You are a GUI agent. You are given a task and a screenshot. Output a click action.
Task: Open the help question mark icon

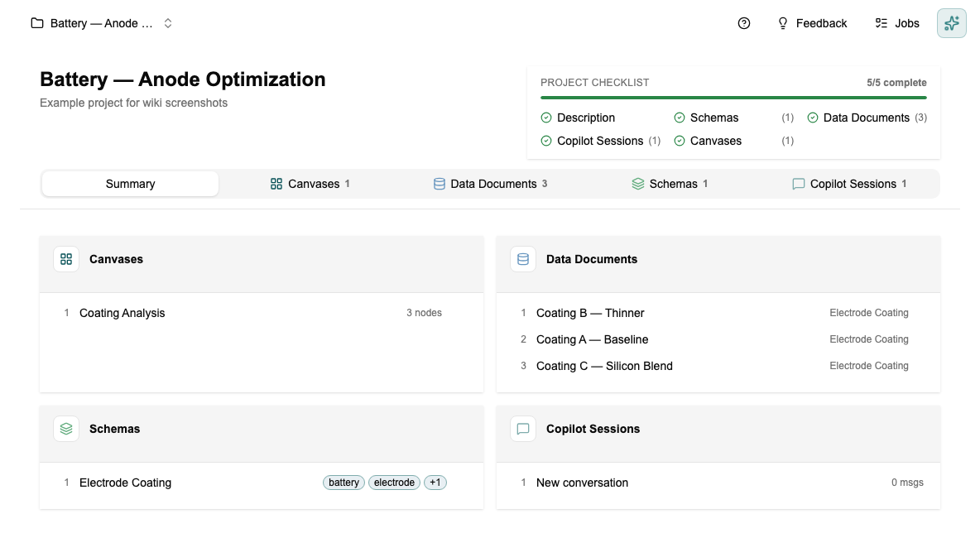pyautogui.click(x=744, y=23)
